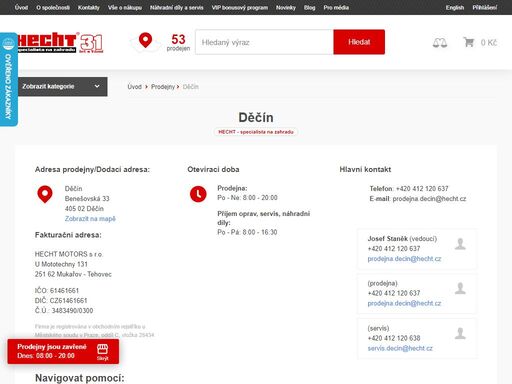Click Josef Staněk's avatar icon
Image resolution: width=512 pixels, height=384 pixels.
460,244
